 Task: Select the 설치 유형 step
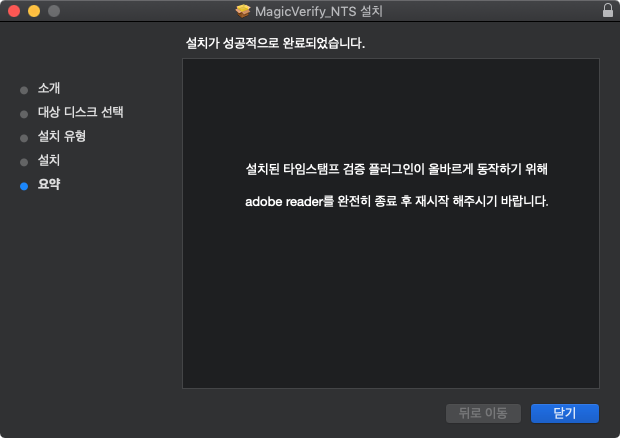tap(62, 136)
